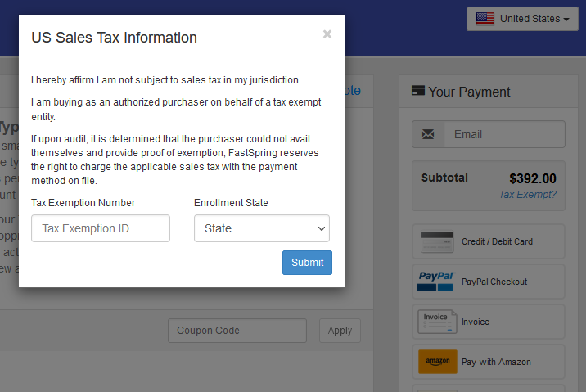The width and height of the screenshot is (586, 392).
Task: Submit the tax exemption form
Action: 307,263
